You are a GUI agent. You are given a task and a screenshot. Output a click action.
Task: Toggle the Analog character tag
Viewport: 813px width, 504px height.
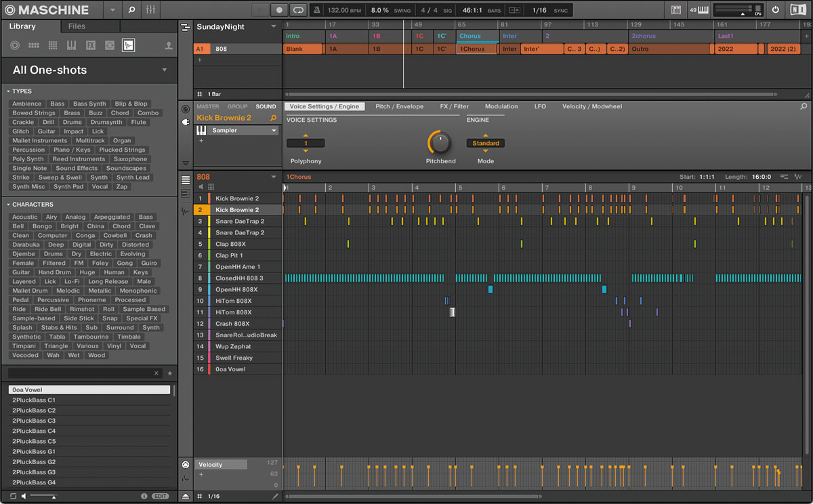click(75, 217)
